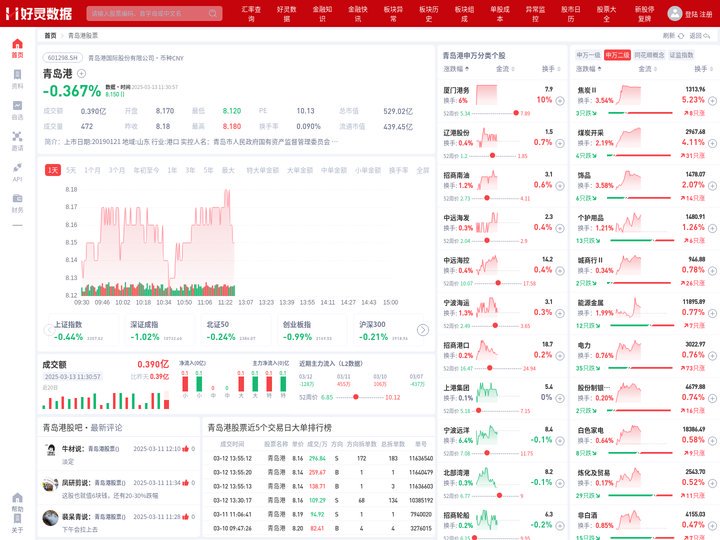The height and width of the screenshot is (540, 720).
Task: Add 辽港股份 with its plus icon
Action: [560, 143]
